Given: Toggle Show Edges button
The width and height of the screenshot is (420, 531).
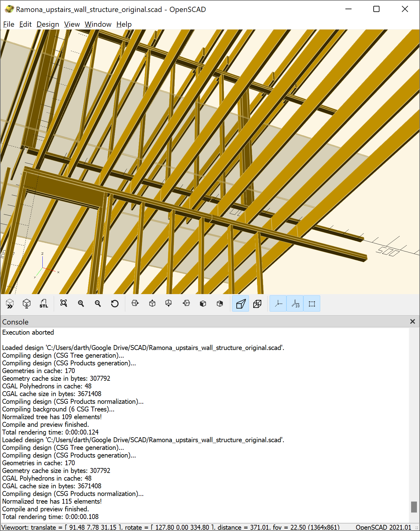Looking at the screenshot, I should point(312,304).
